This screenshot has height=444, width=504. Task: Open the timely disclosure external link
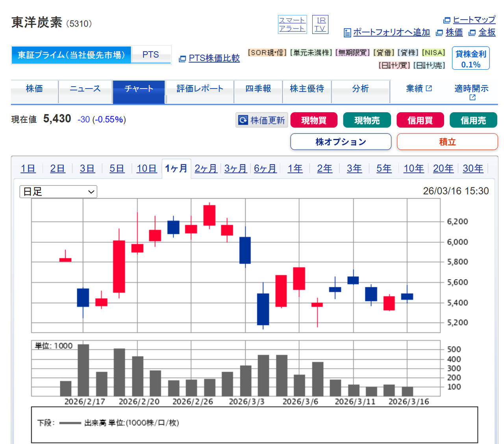471,92
